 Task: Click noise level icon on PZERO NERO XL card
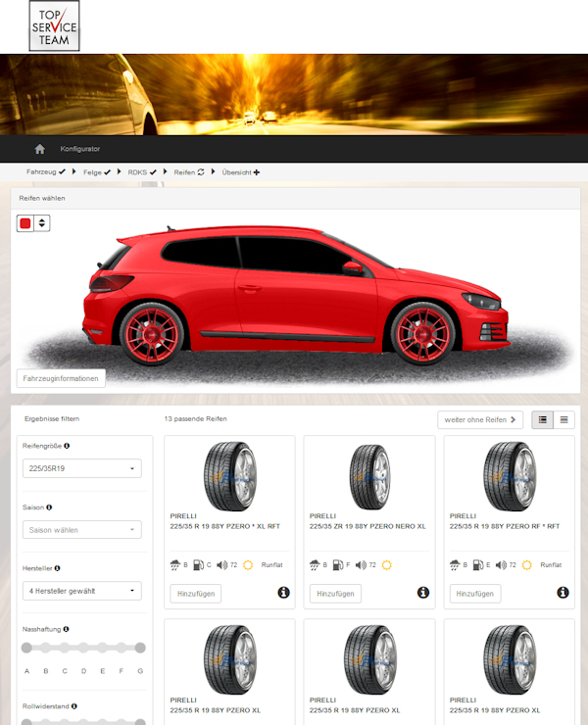coord(361,565)
